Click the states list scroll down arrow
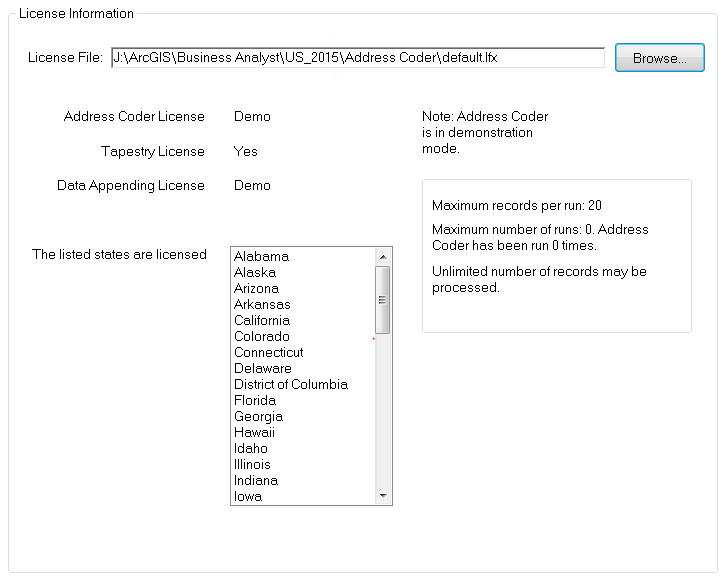 383,496
